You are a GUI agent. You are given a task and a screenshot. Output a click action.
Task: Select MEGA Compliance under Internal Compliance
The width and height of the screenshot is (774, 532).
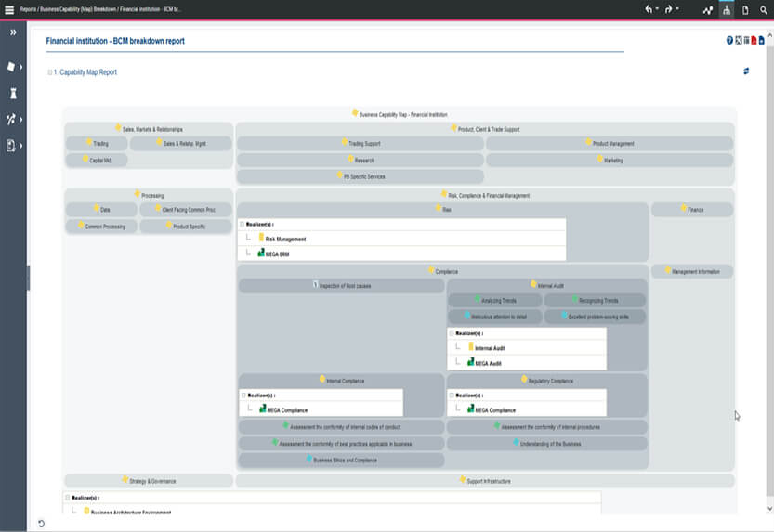[321, 409]
